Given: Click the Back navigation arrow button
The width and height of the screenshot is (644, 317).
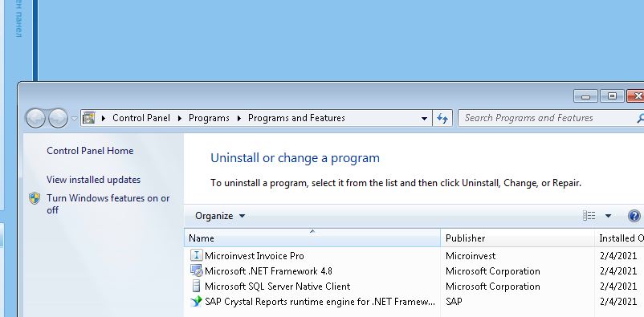Looking at the screenshot, I should (x=35, y=118).
